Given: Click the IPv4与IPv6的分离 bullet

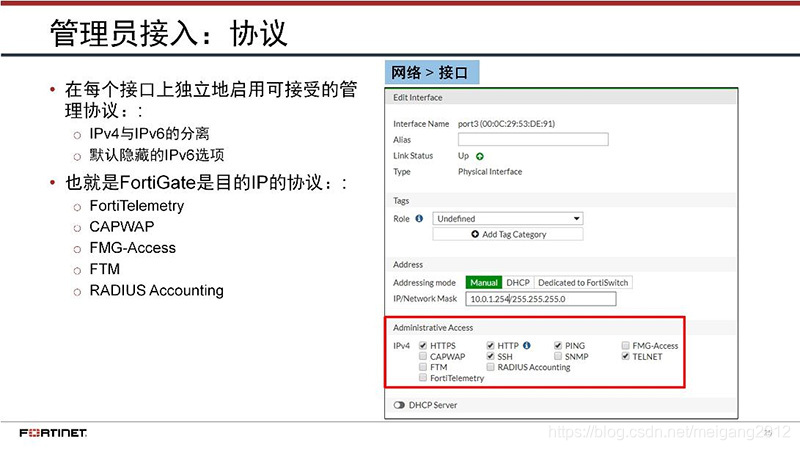Looking at the screenshot, I should [149, 134].
